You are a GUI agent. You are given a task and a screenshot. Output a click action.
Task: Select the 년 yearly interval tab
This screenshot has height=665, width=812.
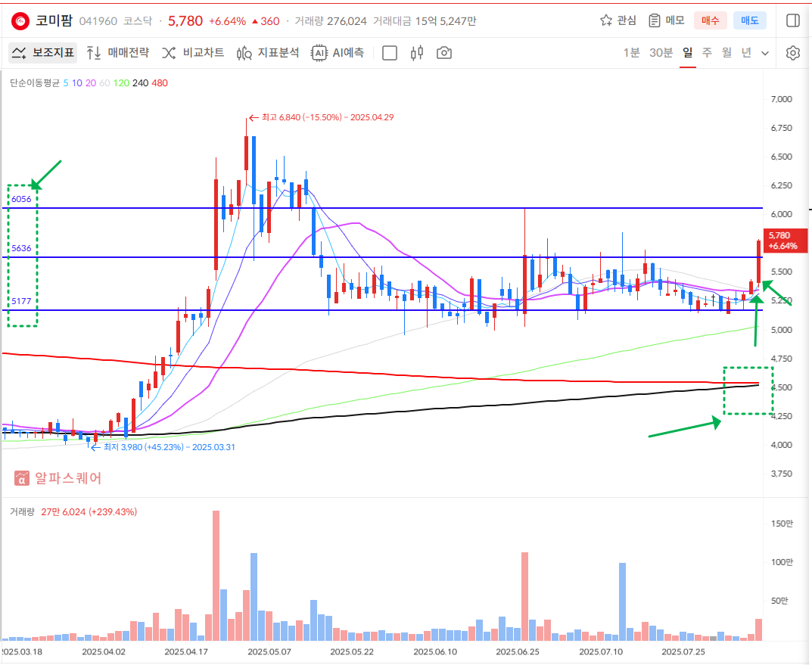click(x=746, y=52)
